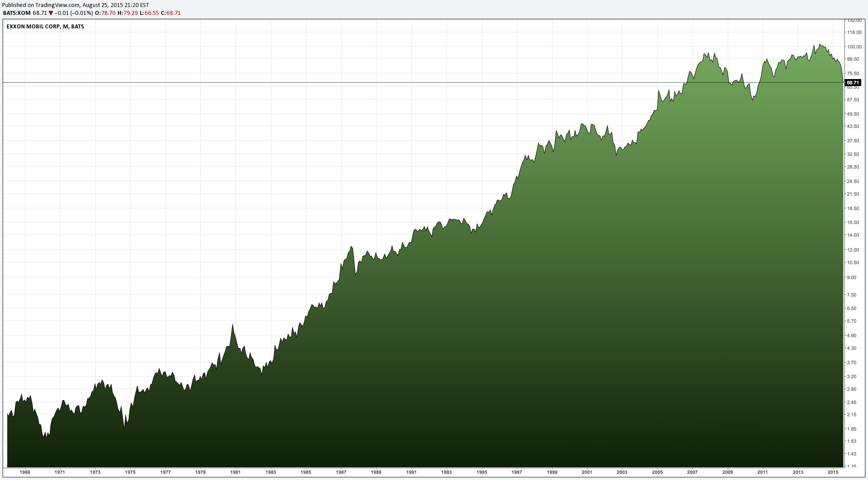This screenshot has width=868, height=480.
Task: Click the EXXON MOBIL CORP, M, BATS title
Action: point(45,27)
